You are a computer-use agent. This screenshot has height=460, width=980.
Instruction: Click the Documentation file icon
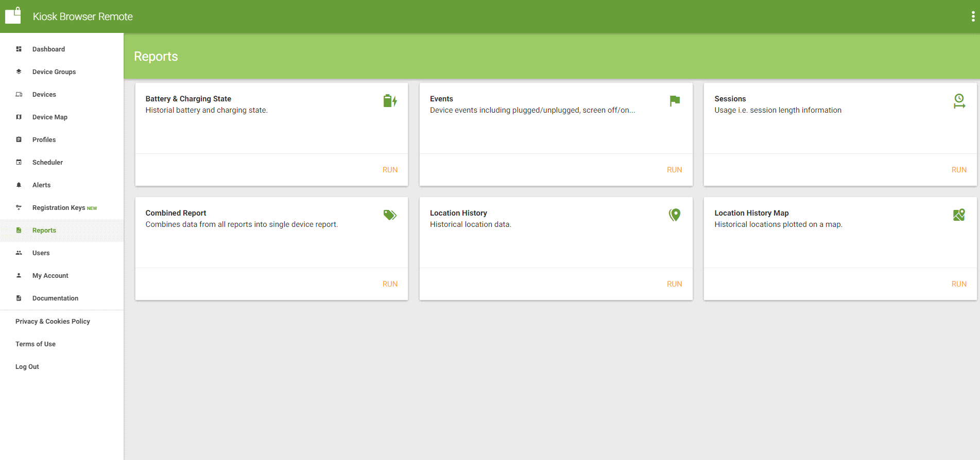[19, 298]
